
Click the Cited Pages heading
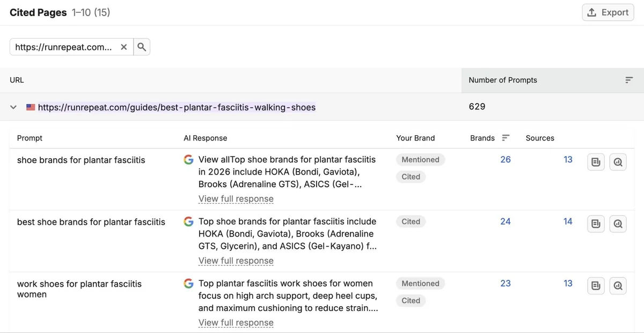click(x=38, y=12)
